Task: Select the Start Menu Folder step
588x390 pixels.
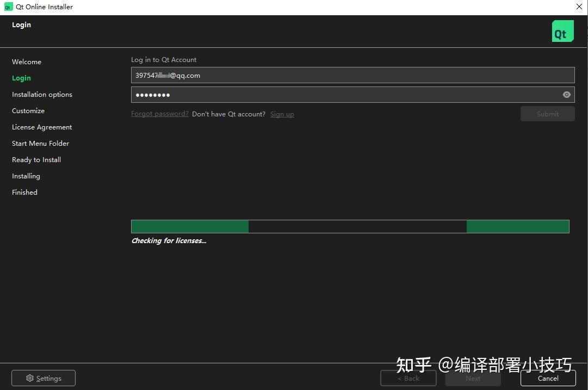Action: [40, 143]
